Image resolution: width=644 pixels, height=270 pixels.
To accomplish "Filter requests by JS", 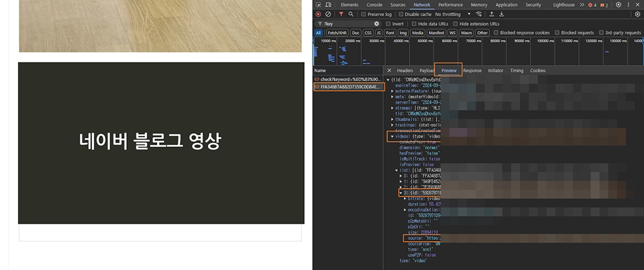I will 379,33.
